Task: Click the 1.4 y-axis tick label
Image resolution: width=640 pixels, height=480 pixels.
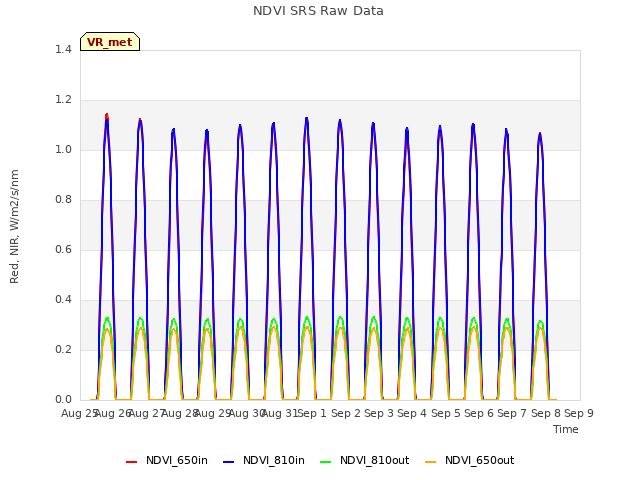Action: [63, 49]
